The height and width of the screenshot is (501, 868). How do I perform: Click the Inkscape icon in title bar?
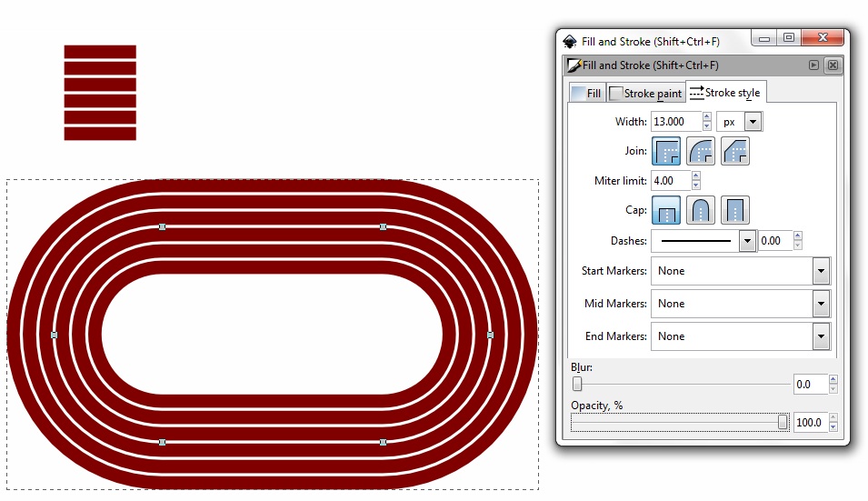[x=570, y=42]
